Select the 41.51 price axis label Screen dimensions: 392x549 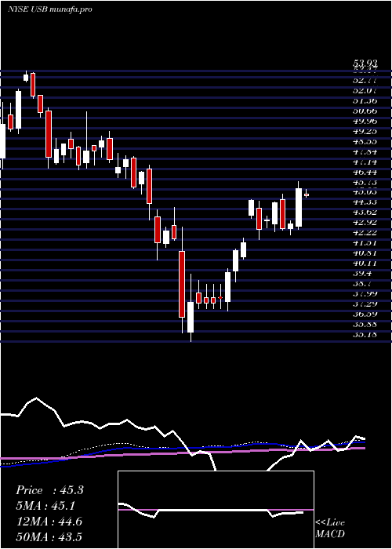coord(365,242)
